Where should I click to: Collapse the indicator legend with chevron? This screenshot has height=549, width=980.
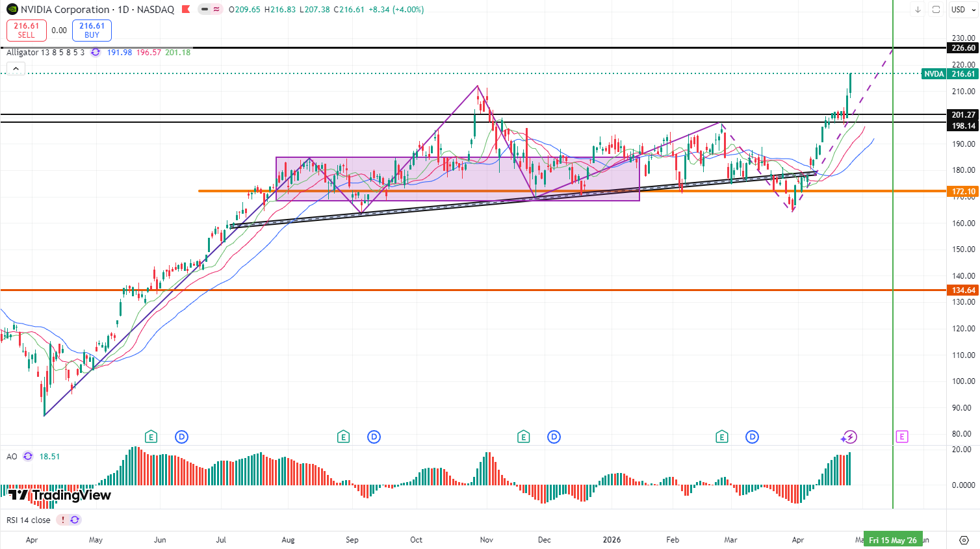pos(16,69)
